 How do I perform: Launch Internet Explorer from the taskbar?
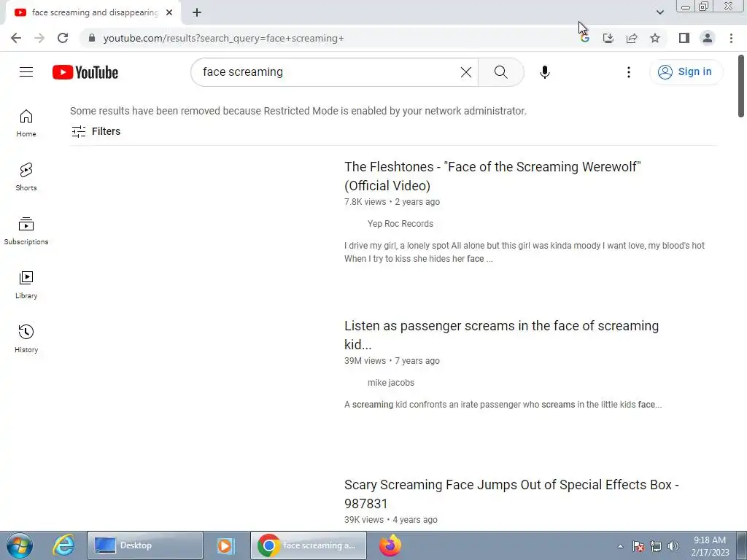click(63, 545)
